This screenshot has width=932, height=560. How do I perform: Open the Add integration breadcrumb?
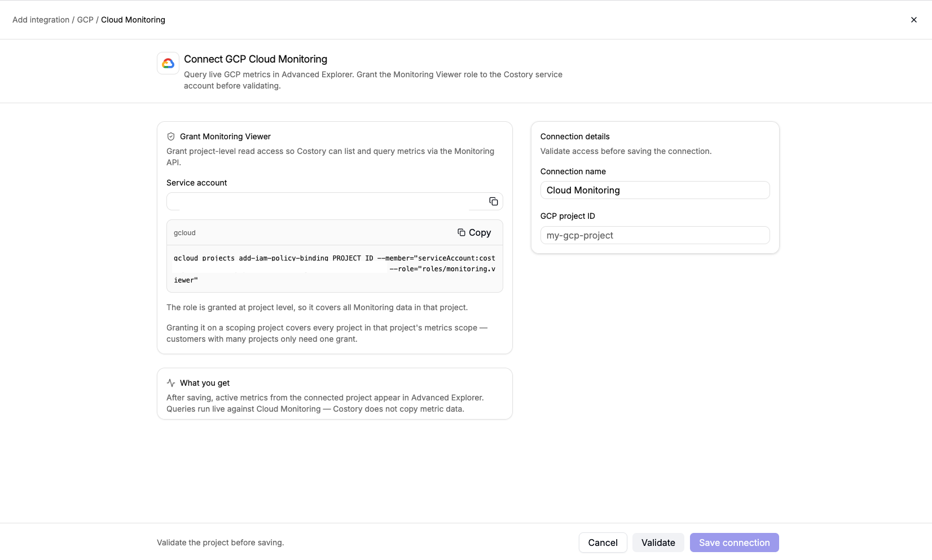41,20
